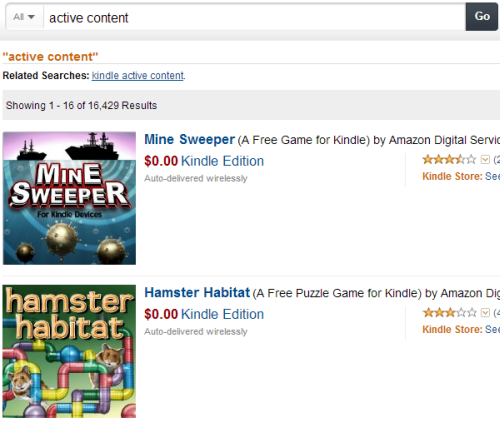
Task: Open the kindle active content related search
Action: tap(138, 76)
